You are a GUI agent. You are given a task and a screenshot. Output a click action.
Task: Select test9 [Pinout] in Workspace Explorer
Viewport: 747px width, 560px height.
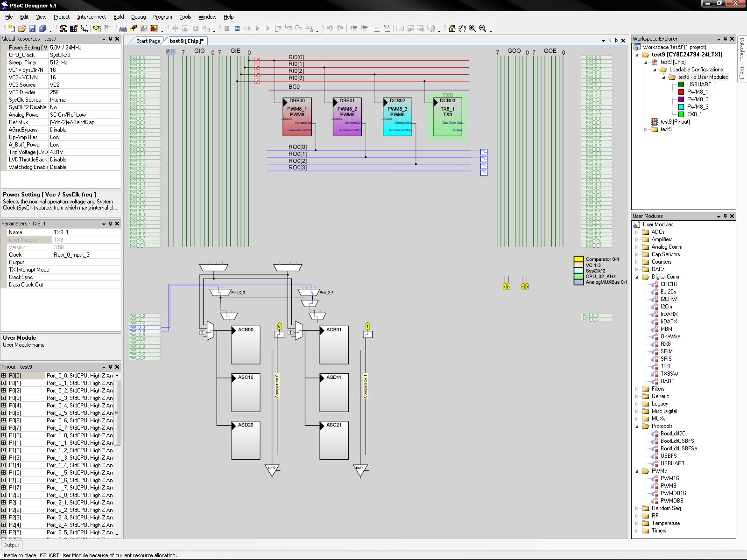675,122
